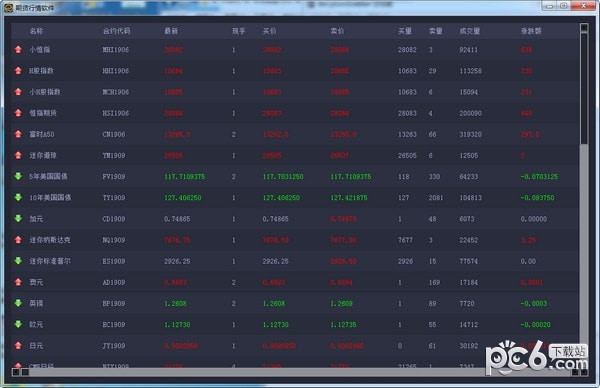The width and height of the screenshot is (600, 388).
Task: Sort by the 成交量 column header
Action: [470, 31]
